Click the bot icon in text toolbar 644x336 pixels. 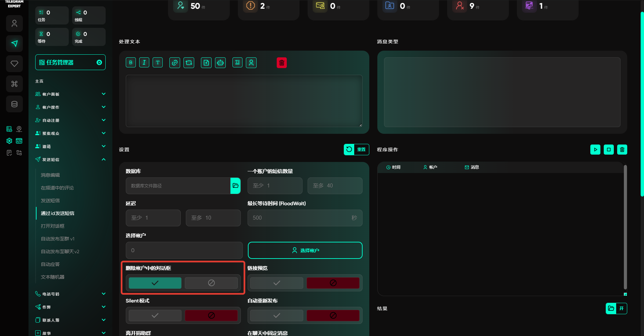[220, 63]
